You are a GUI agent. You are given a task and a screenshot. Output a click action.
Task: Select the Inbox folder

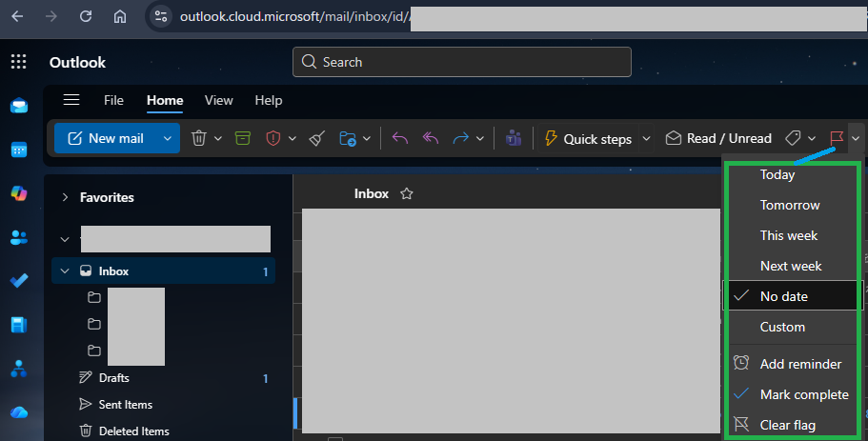pos(163,271)
